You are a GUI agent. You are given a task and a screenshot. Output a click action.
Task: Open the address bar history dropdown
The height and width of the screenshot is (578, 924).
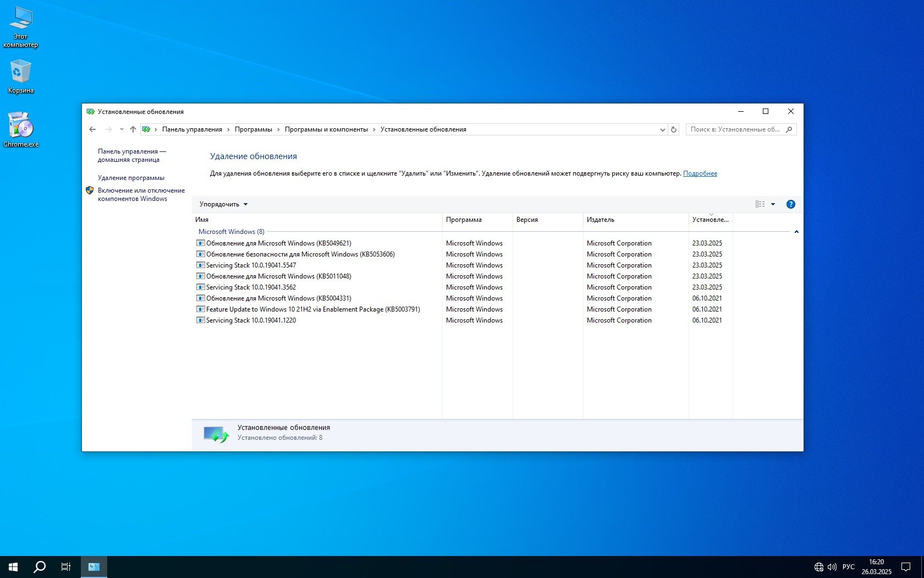coord(662,129)
